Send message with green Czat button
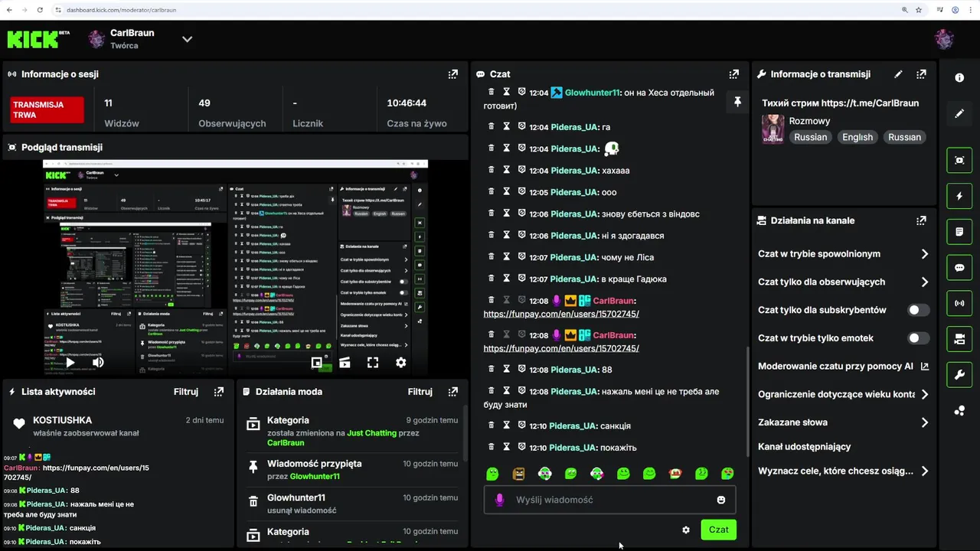 [x=718, y=530]
